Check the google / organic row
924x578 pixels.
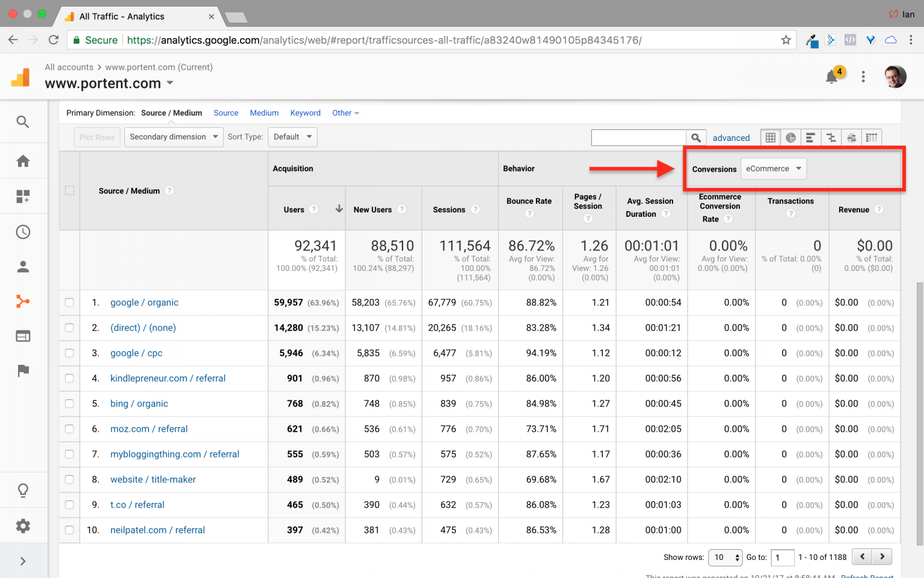tap(70, 302)
